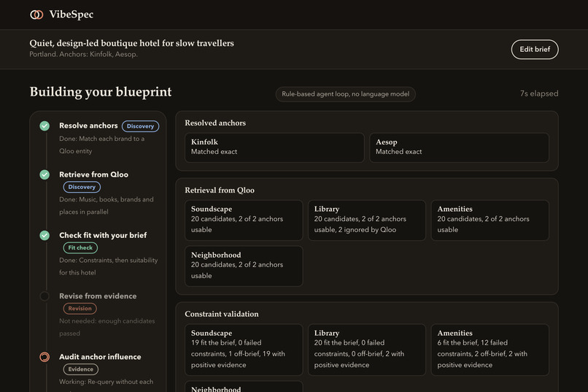
Task: Select the Revision badge
Action: tap(80, 308)
